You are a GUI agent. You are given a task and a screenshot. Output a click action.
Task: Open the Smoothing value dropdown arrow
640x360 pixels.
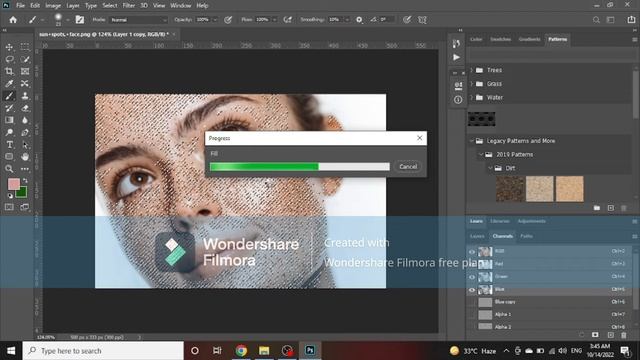(x=347, y=20)
